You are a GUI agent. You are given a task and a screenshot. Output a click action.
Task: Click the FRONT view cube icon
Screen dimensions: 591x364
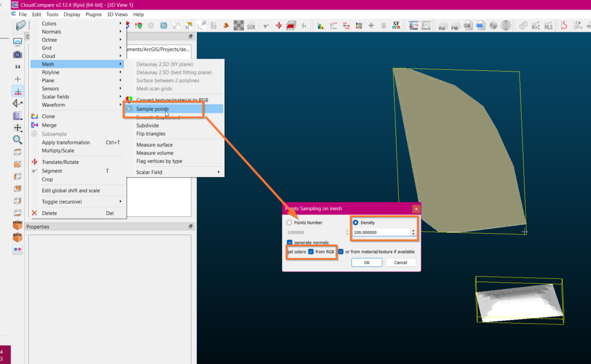17,225
